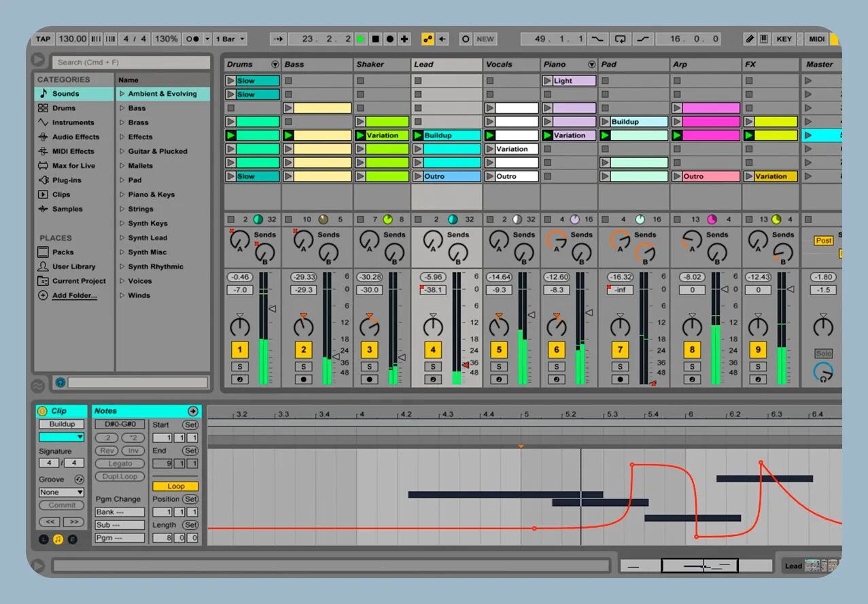The height and width of the screenshot is (604, 868).
Task: Click the follow playback arrow icon
Action: [277, 39]
